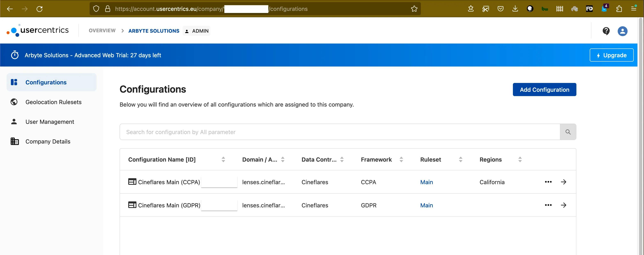Image resolution: width=644 pixels, height=255 pixels.
Task: Sort by Ruleset column
Action: coord(460,159)
